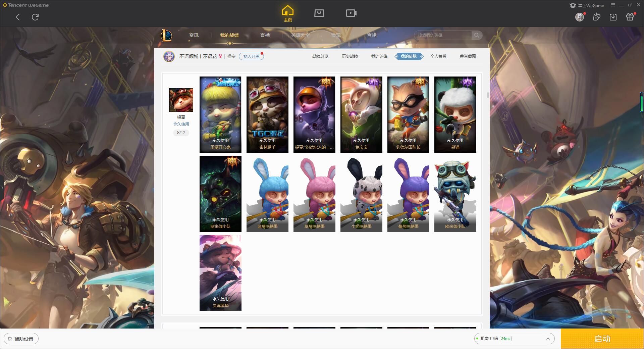Click the 找人开黑 button
Viewport: 644px width, 349px height.
pos(251,56)
